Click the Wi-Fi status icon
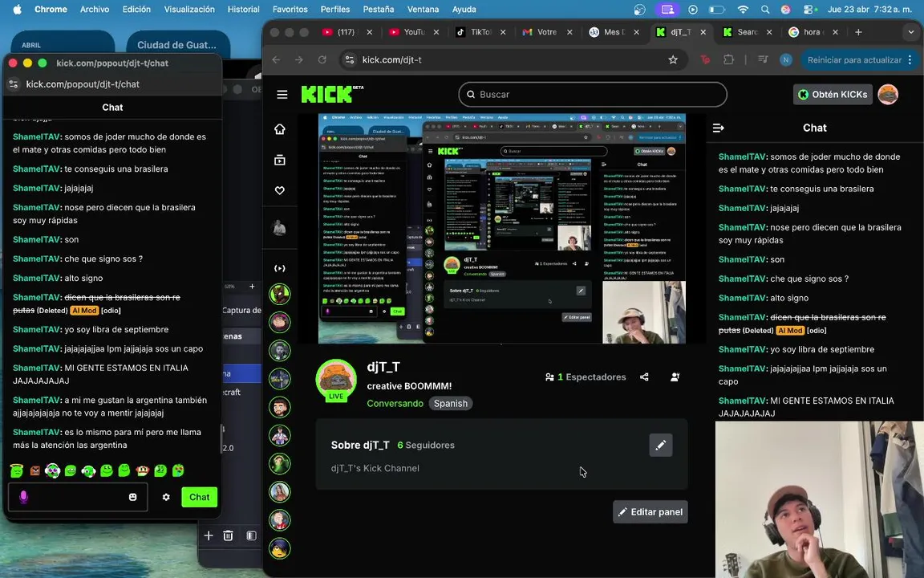The height and width of the screenshot is (578, 924). [743, 10]
